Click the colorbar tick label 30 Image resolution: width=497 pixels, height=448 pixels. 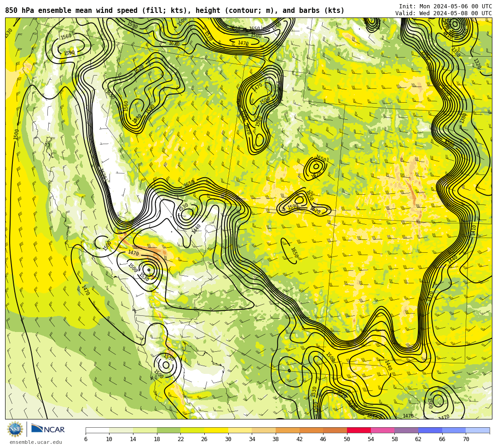point(228,439)
